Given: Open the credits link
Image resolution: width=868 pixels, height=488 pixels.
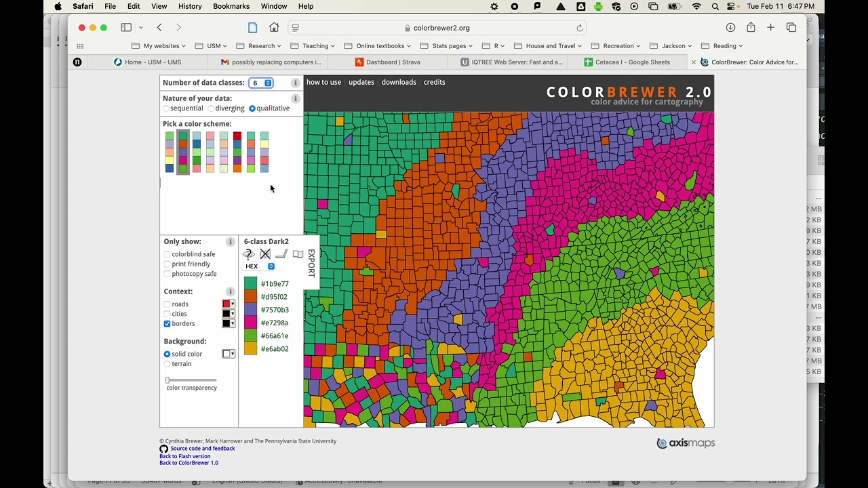Looking at the screenshot, I should [435, 82].
